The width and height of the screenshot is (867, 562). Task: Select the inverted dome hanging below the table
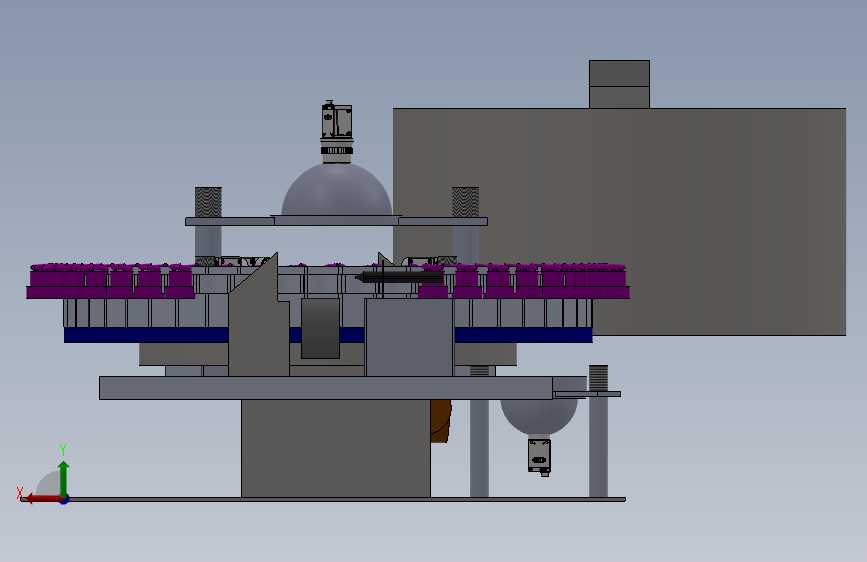539,417
